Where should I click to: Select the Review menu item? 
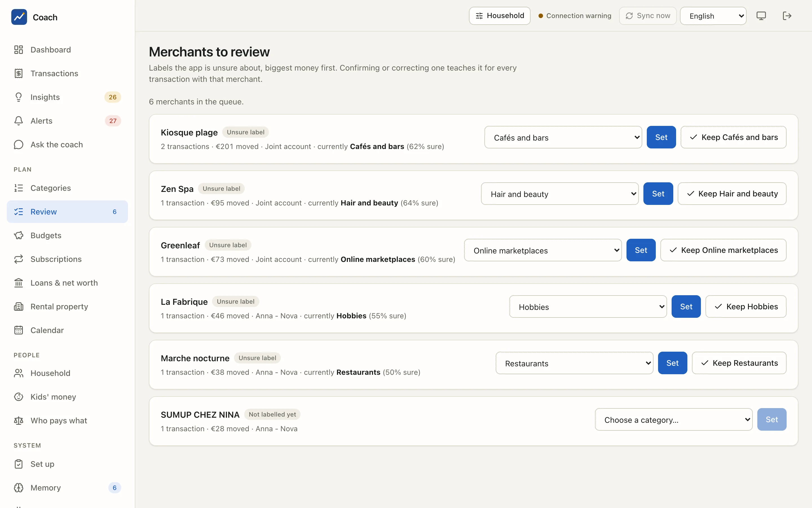[67, 212]
